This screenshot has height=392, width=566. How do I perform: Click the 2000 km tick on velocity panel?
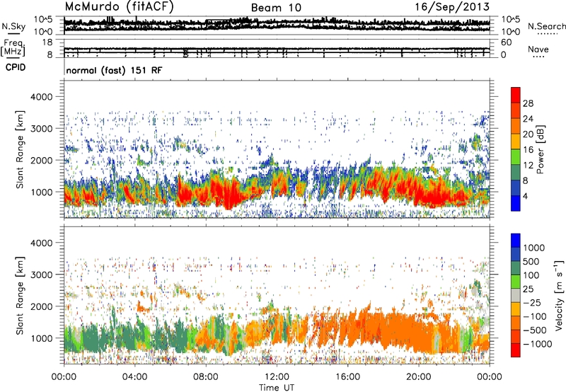41,306
